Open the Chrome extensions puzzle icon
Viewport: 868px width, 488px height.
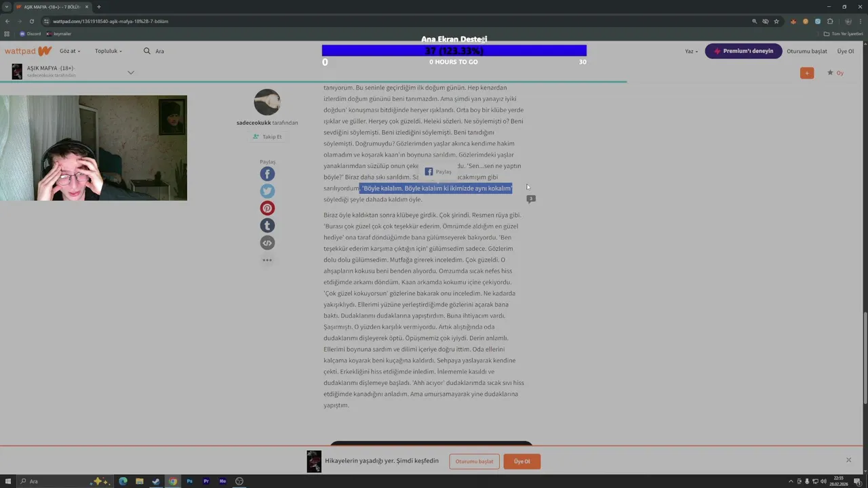click(x=830, y=21)
